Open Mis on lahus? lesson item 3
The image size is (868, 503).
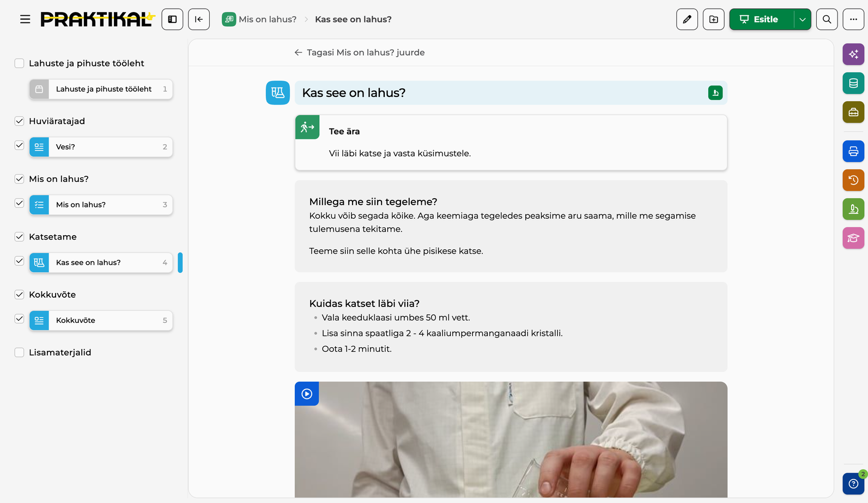coord(101,205)
